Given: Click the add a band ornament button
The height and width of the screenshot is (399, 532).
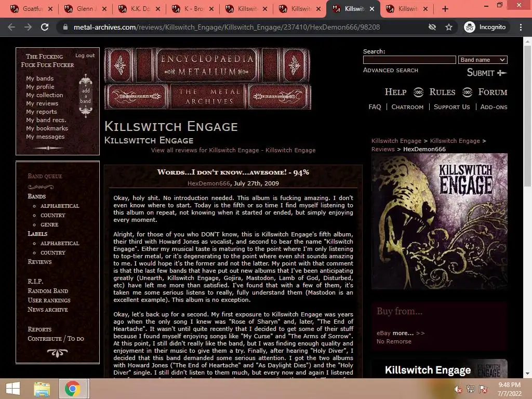Looking at the screenshot, I should (x=86, y=96).
